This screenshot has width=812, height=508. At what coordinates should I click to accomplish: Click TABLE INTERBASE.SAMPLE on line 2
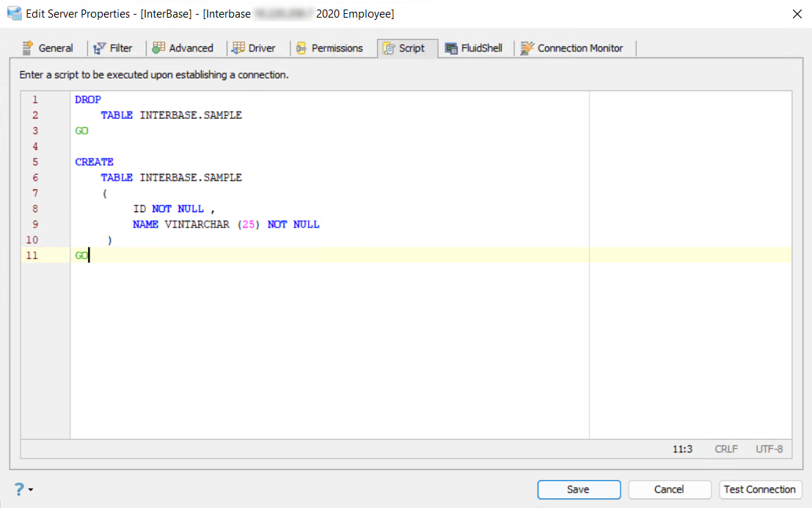tap(172, 115)
